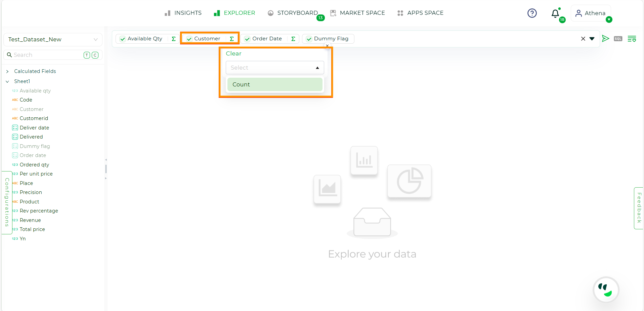
Task: Collapse the Sheet1 tree node
Action: pyautogui.click(x=7, y=81)
